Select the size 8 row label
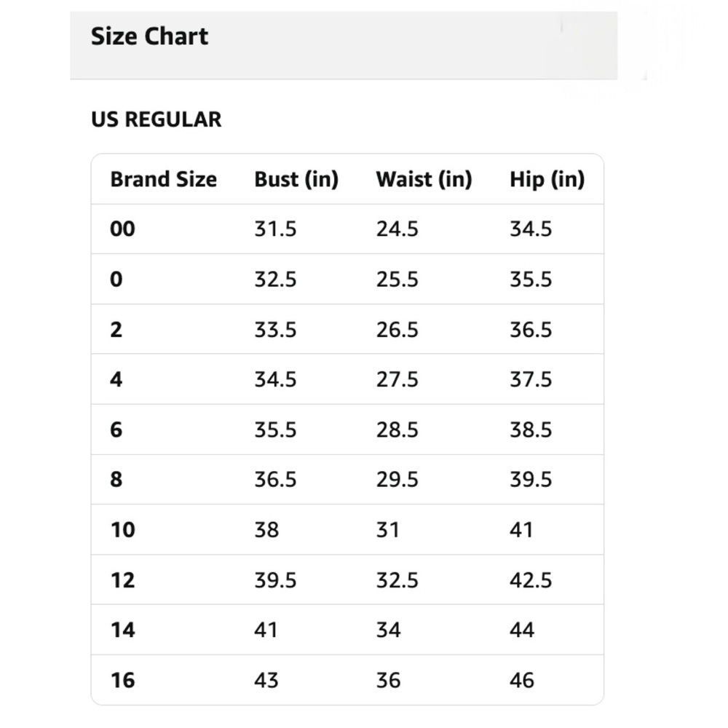This screenshot has width=728, height=728. (116, 479)
